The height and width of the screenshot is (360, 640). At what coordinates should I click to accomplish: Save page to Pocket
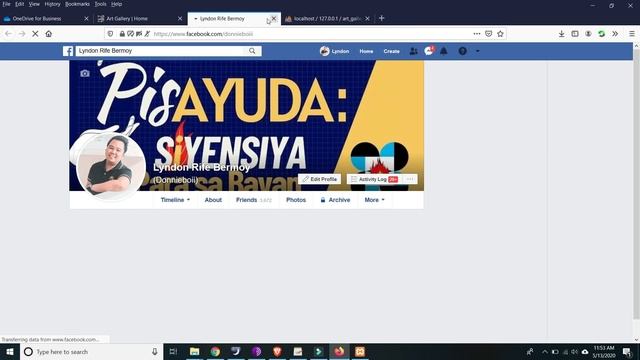tap(489, 34)
